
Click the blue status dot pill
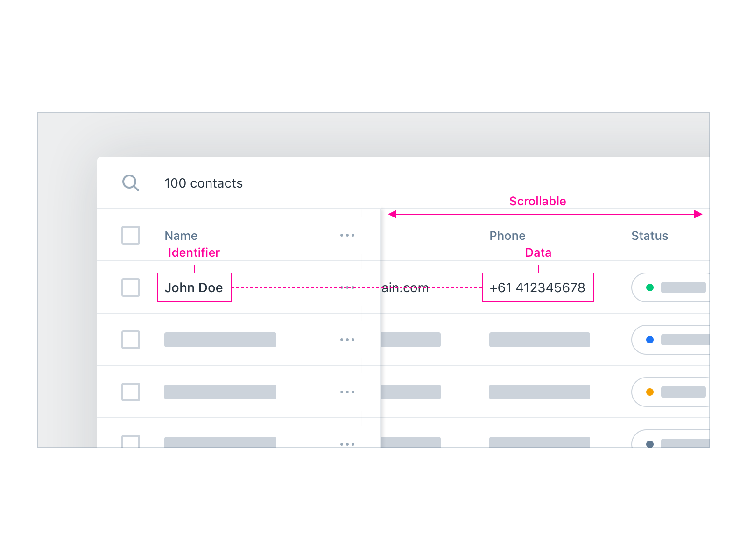point(670,340)
